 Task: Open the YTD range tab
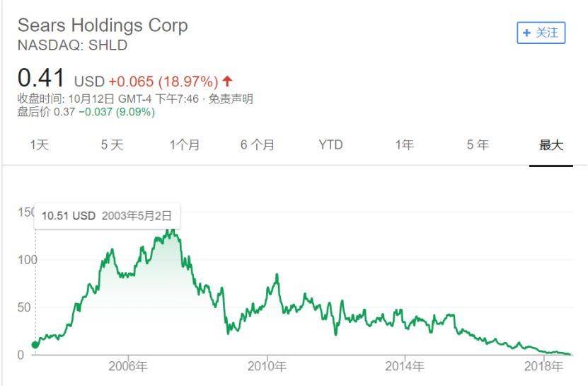(330, 145)
